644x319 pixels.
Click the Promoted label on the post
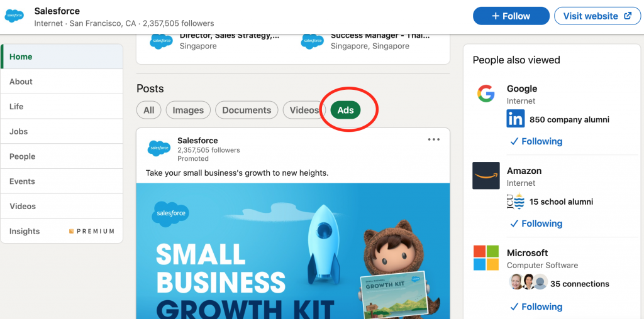[x=193, y=159]
